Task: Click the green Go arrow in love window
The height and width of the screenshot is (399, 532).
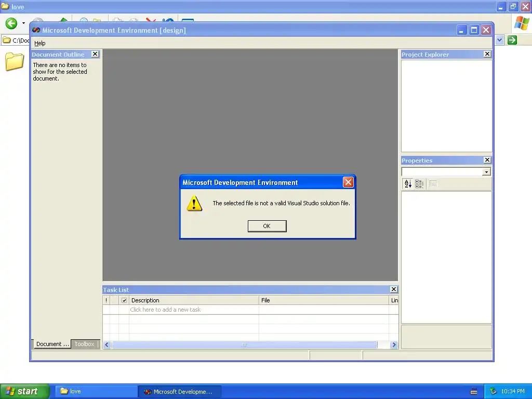Action: 512,40
